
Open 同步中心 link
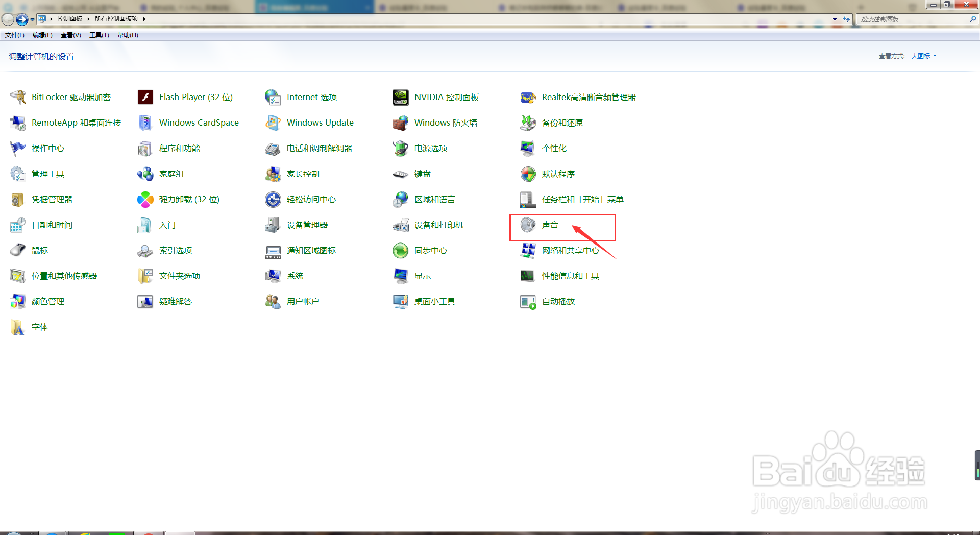431,250
